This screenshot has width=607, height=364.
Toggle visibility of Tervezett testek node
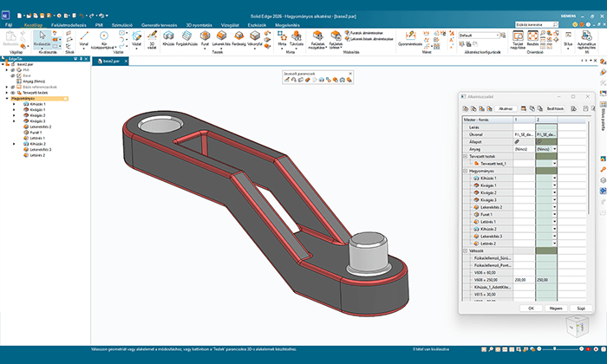pos(14,93)
